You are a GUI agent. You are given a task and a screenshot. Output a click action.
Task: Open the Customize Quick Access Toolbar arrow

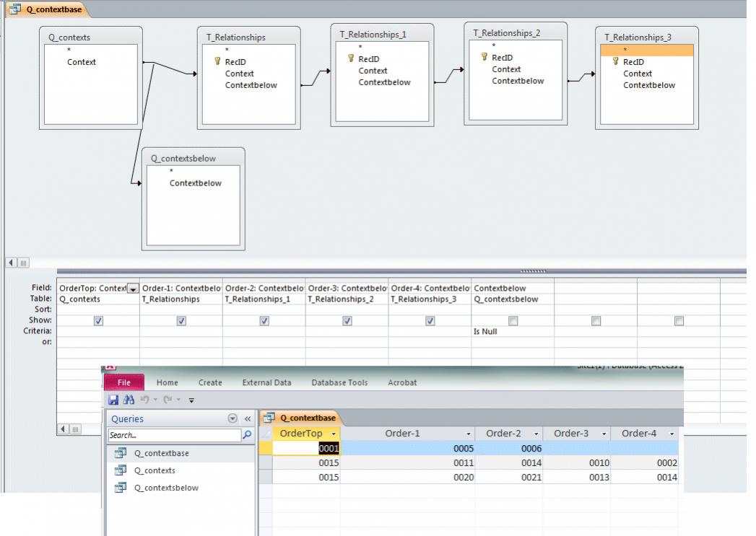(191, 400)
